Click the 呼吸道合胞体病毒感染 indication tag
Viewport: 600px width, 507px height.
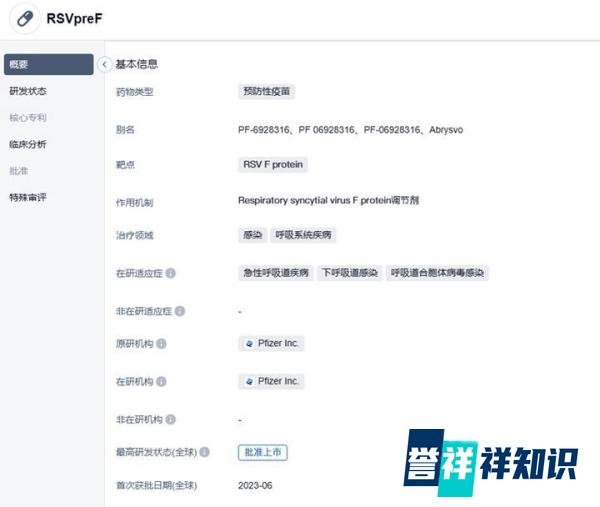[x=437, y=273]
